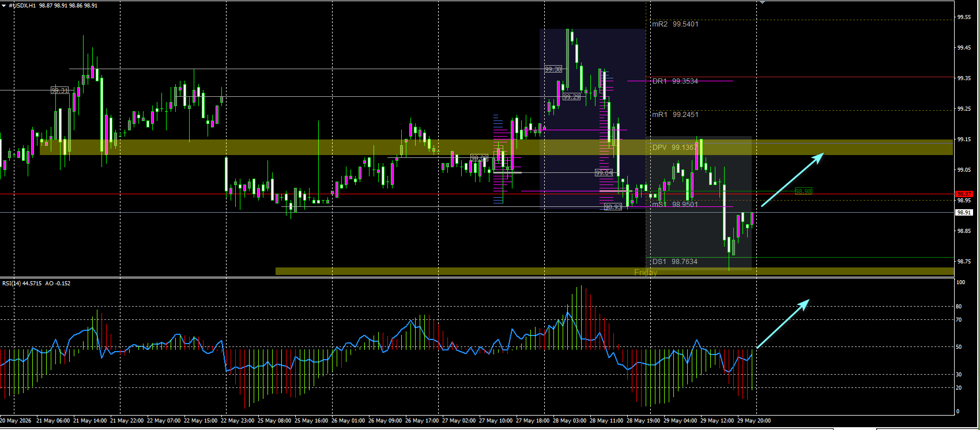980x430 pixels.
Task: Click the current price 98.91 axis marker
Action: [964, 213]
